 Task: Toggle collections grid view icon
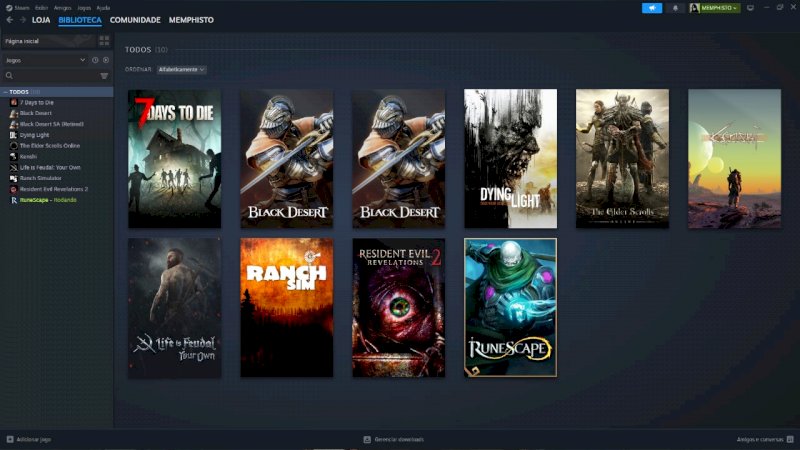104,41
